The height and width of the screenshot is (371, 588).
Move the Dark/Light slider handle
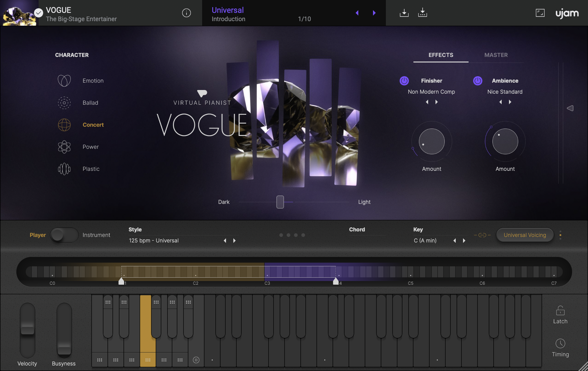(x=280, y=202)
